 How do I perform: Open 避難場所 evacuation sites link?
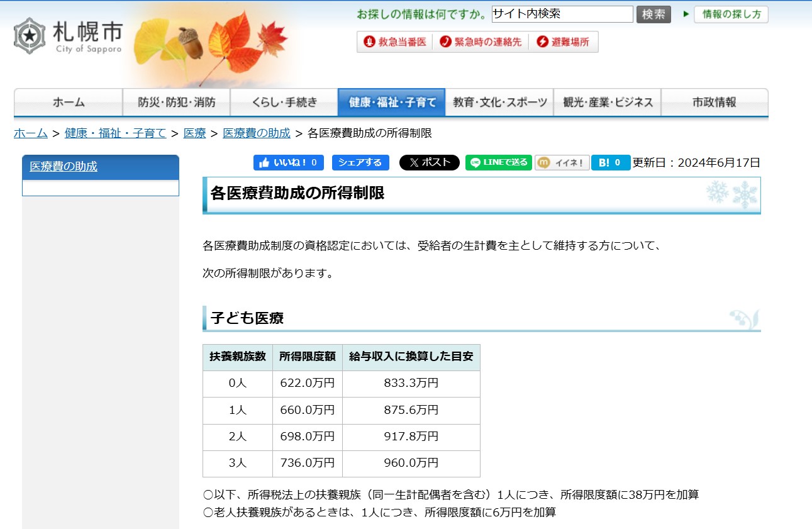point(563,42)
